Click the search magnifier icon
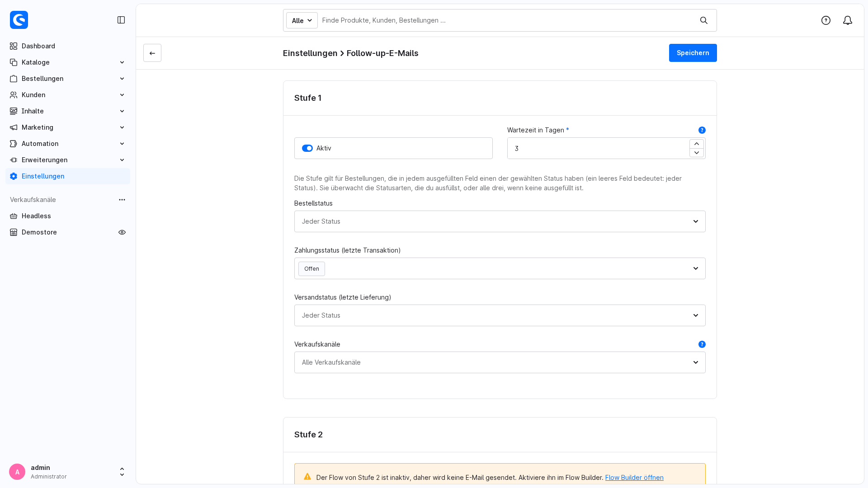The width and height of the screenshot is (868, 488). pyautogui.click(x=704, y=20)
